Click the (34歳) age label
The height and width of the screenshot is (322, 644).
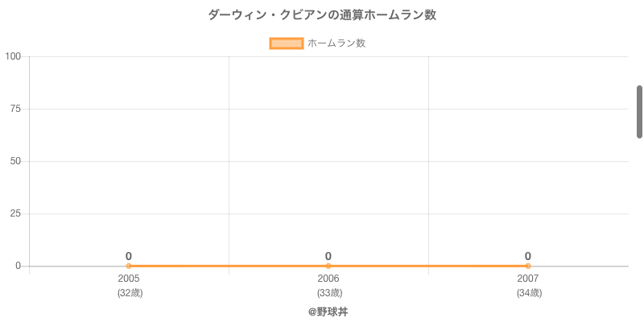tap(529, 293)
